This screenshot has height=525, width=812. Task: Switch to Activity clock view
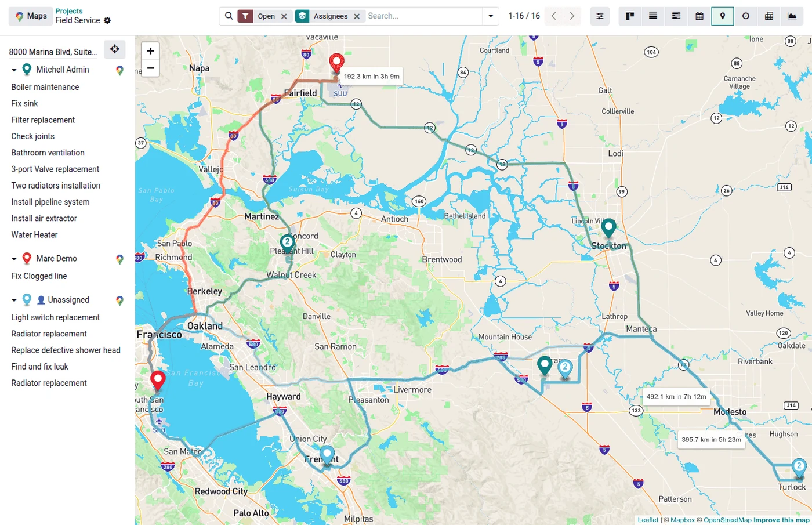[746, 16]
